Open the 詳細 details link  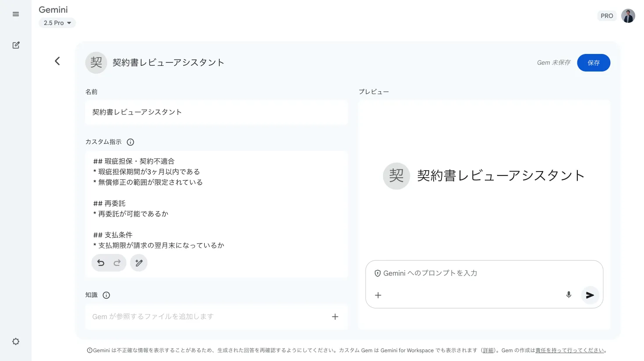click(x=488, y=350)
